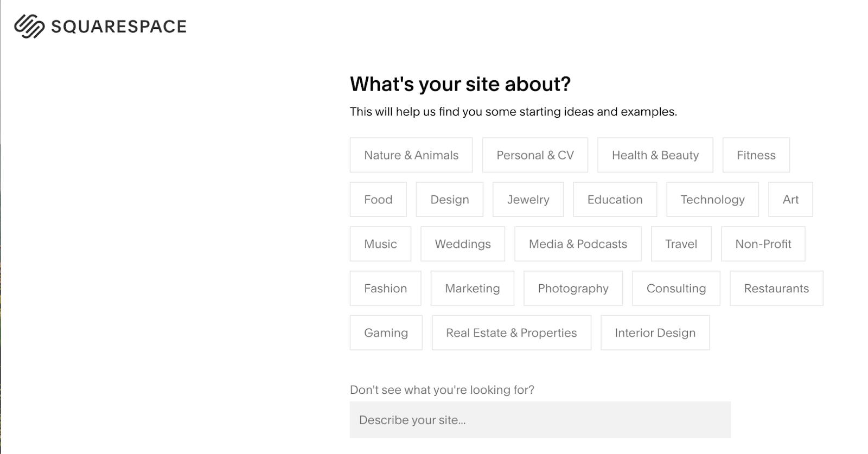Select Health & Beauty
Screen dimensions: 868x454
[655, 155]
